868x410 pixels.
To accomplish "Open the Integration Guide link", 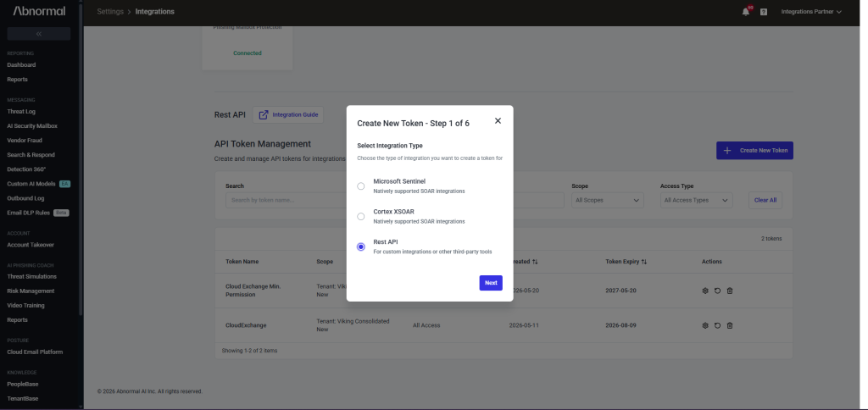I will point(288,114).
